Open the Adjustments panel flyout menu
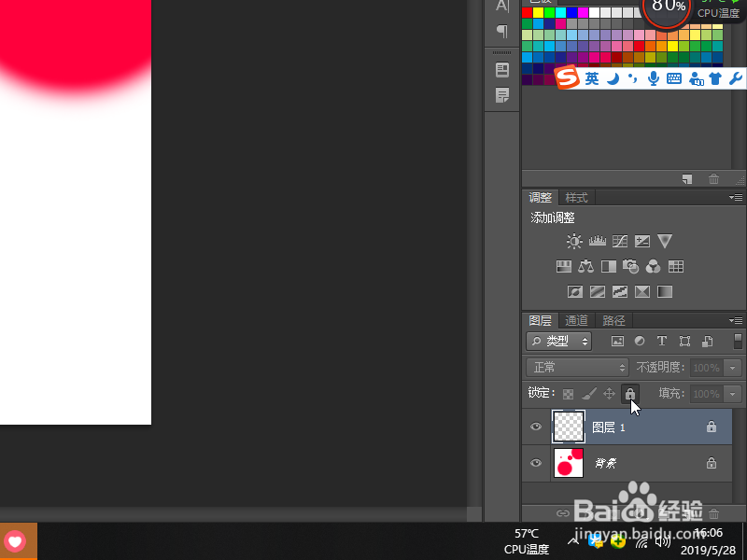Viewport: 747px width, 560px height. (736, 197)
